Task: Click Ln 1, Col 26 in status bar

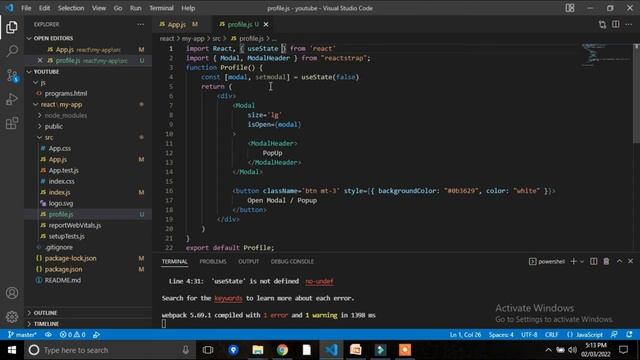Action: coord(465,335)
